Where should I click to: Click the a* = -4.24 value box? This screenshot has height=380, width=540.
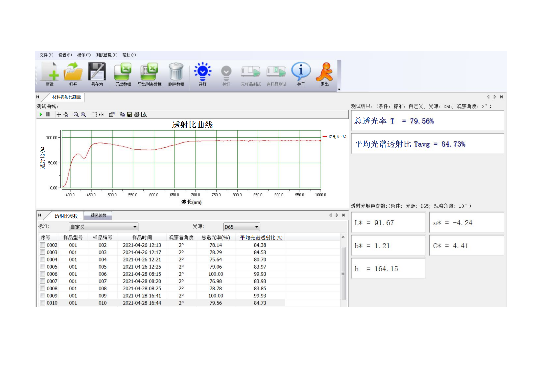[467, 223]
